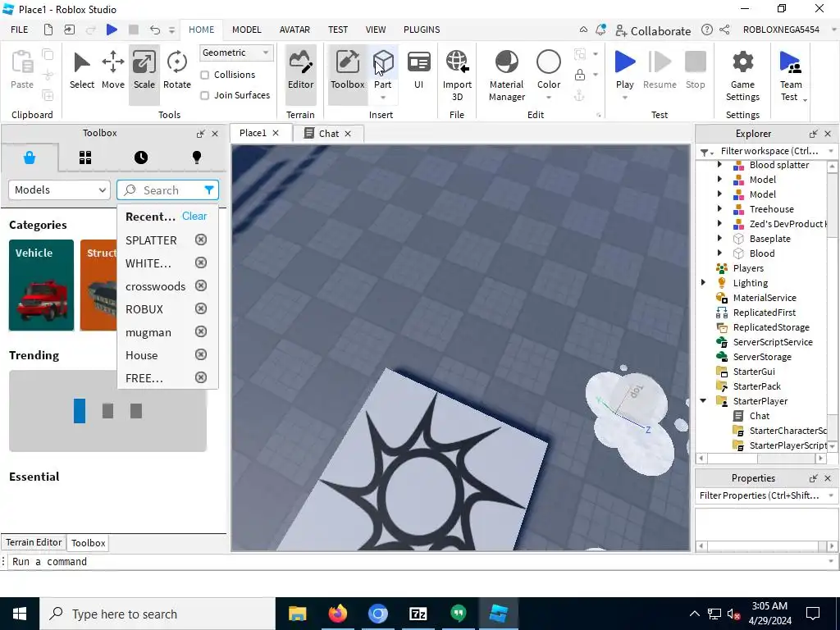Expand the Baseplate item in Explorer
Screen dimensions: 840x630
click(x=720, y=239)
